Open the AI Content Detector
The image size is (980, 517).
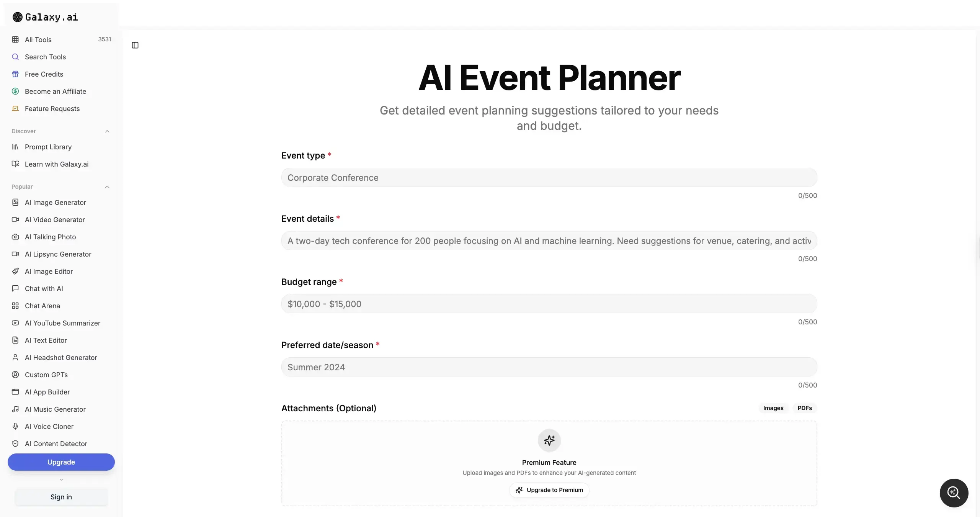point(56,444)
